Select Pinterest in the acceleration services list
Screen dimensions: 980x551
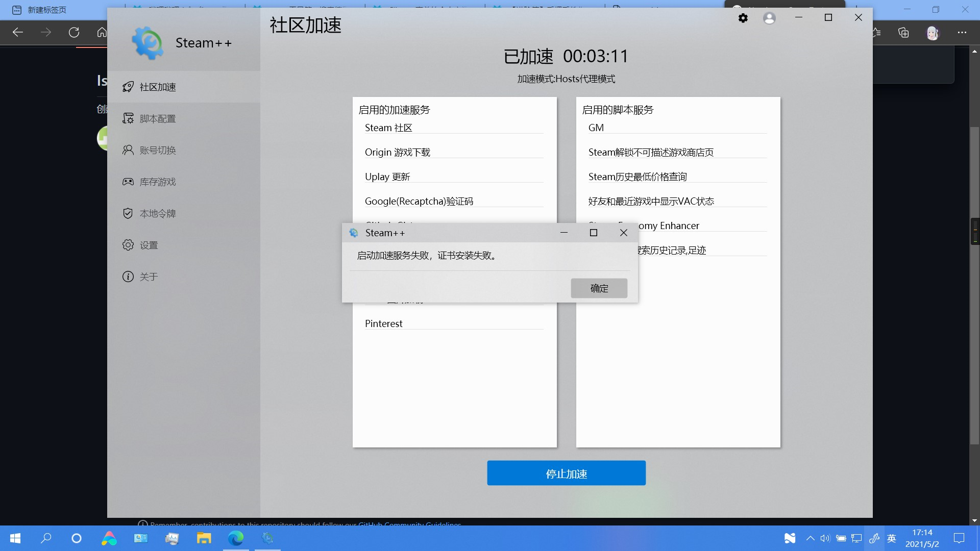tap(384, 323)
